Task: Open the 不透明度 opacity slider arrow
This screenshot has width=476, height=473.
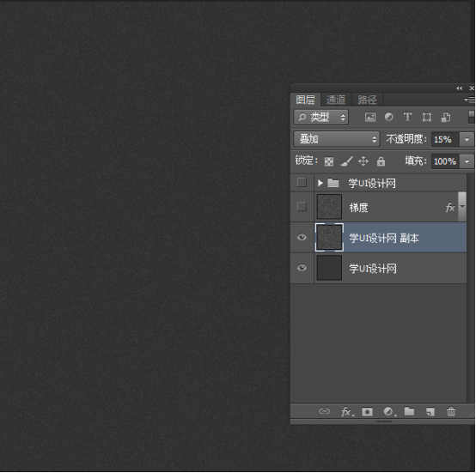Action: click(467, 140)
